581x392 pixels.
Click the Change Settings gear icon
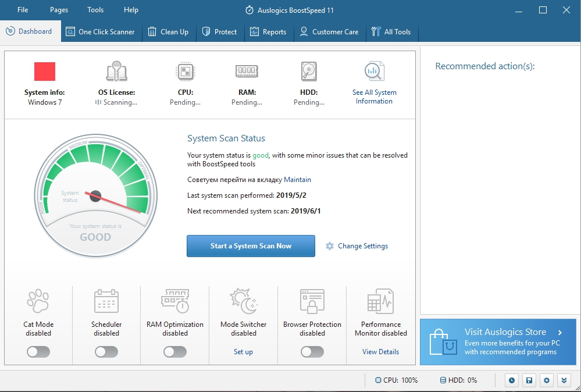tap(329, 246)
